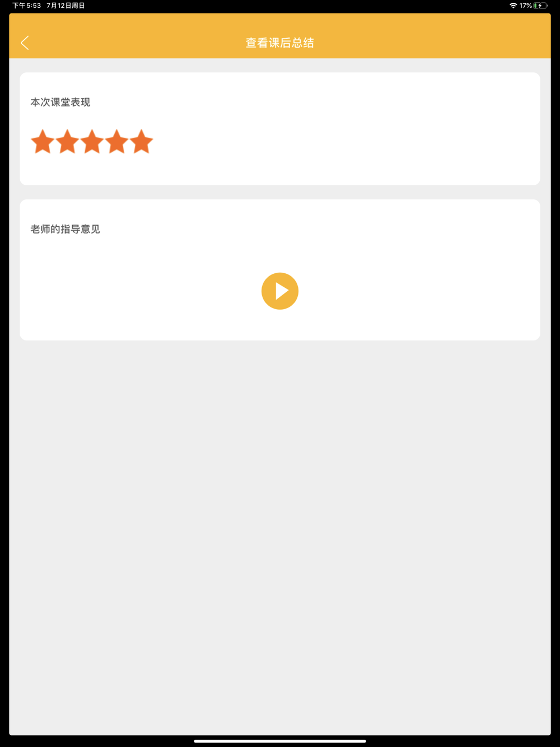The image size is (560, 747).
Task: Tap the 下午5:53 clock in status bar
Action: [x=27, y=6]
